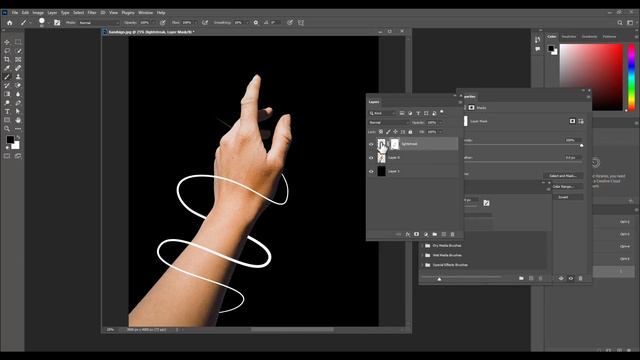Hide the lightstreak layer

pos(371,144)
